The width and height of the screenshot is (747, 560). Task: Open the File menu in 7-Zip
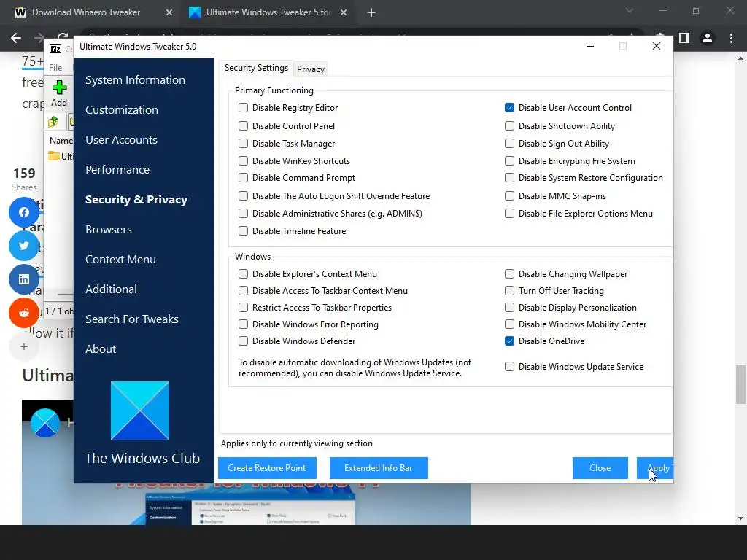click(x=55, y=68)
